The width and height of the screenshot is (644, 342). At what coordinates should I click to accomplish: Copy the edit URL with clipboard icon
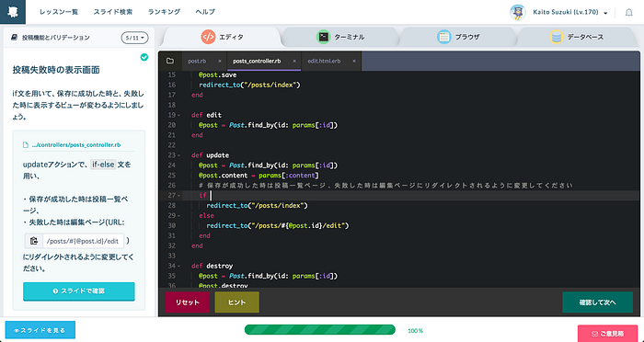[34, 241]
